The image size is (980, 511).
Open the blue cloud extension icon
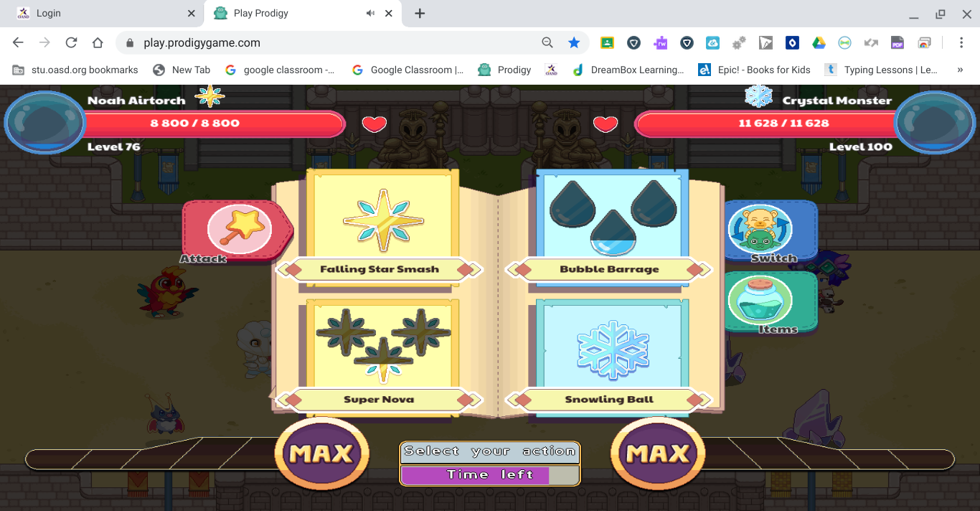(x=712, y=42)
